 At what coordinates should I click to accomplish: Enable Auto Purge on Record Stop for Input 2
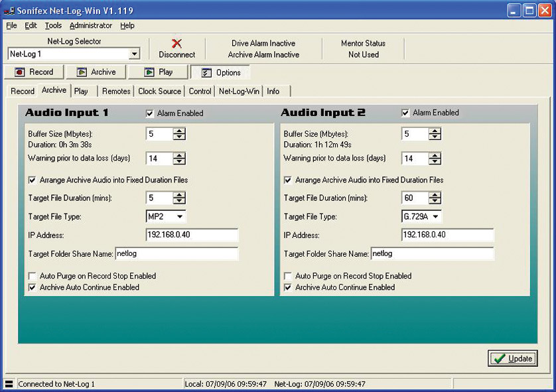(x=288, y=276)
